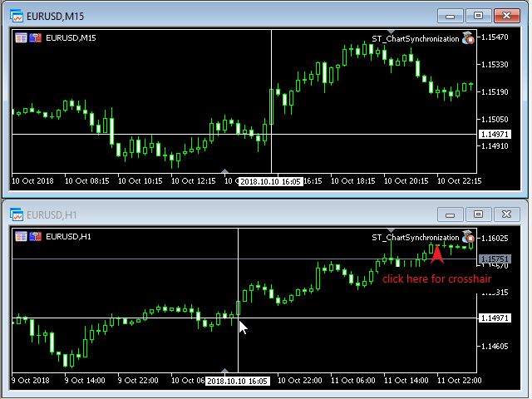Click chart shift triangle atop M15 chart

[x=391, y=32]
